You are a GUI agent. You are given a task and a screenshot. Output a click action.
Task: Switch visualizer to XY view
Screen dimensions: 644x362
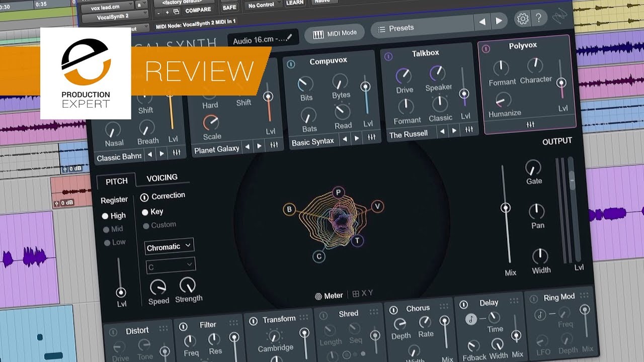click(x=363, y=294)
